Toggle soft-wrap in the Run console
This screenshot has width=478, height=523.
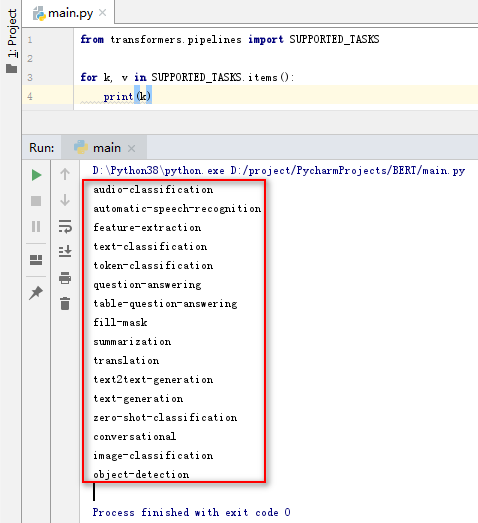pos(65,226)
